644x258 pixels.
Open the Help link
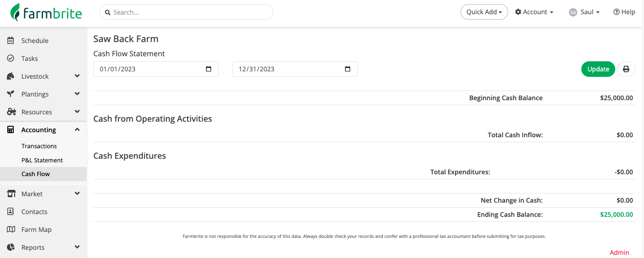(624, 12)
